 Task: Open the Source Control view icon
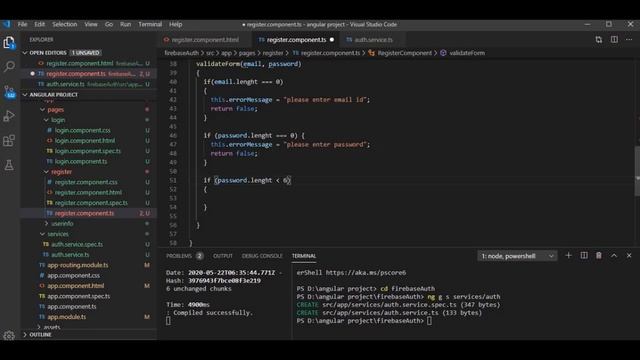tap(9, 91)
